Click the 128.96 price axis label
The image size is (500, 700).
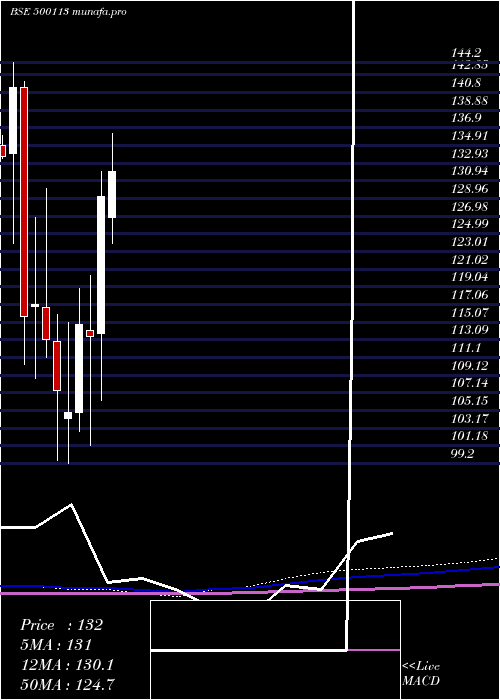point(470,189)
